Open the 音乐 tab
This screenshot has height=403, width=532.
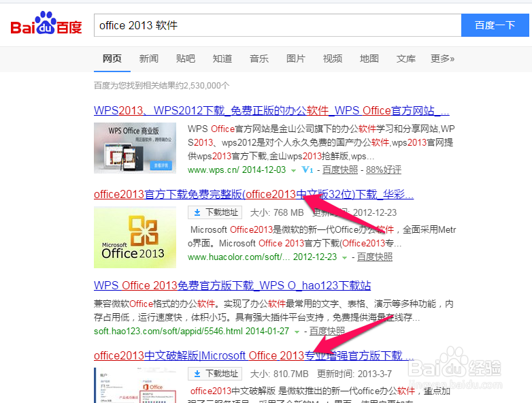tap(259, 59)
